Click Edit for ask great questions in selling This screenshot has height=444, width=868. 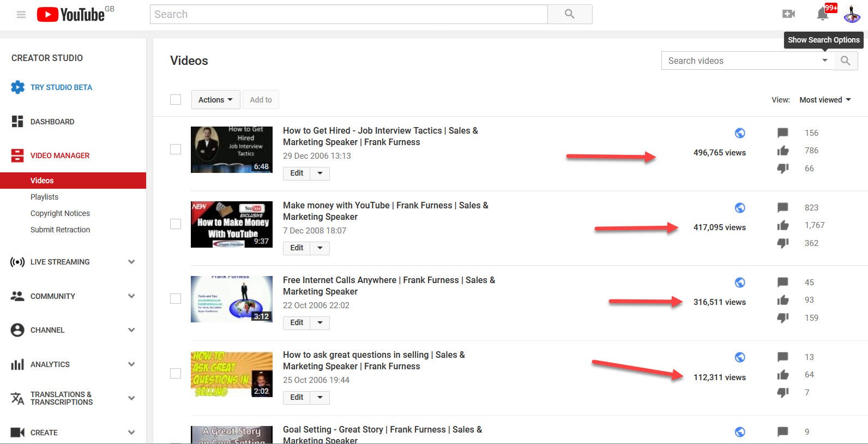pos(297,398)
